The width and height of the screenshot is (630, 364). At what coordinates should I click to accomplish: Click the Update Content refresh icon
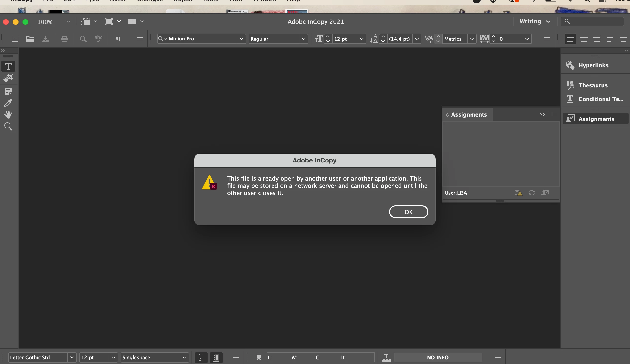pos(532,193)
